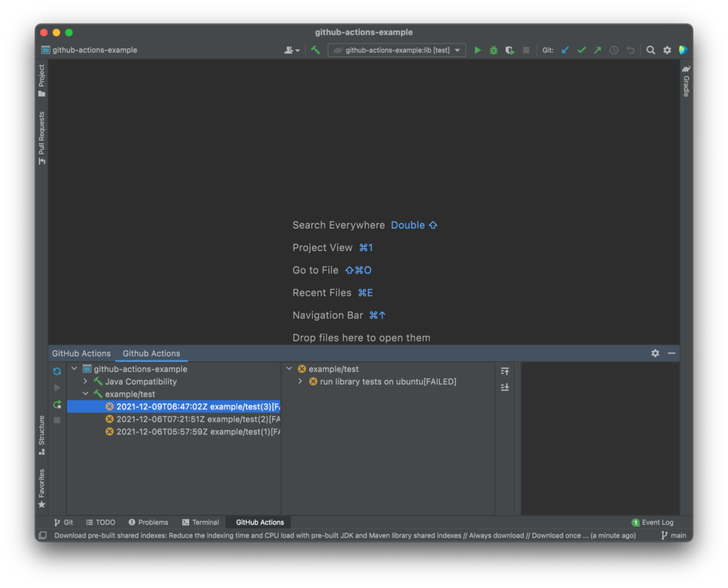The image size is (728, 588).
Task: Open the Gradle tool window tab
Action: [686, 81]
